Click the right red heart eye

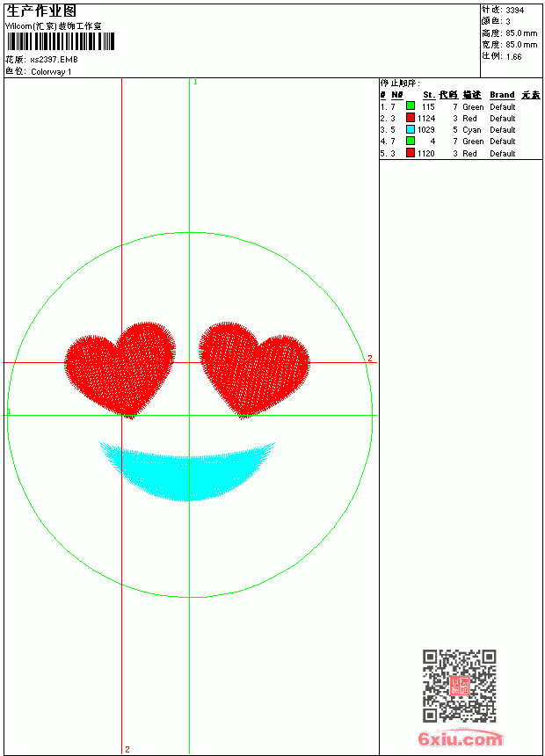254,370
